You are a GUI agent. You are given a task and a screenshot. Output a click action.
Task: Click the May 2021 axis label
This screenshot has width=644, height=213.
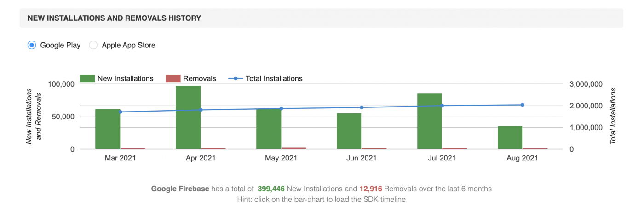click(281, 158)
